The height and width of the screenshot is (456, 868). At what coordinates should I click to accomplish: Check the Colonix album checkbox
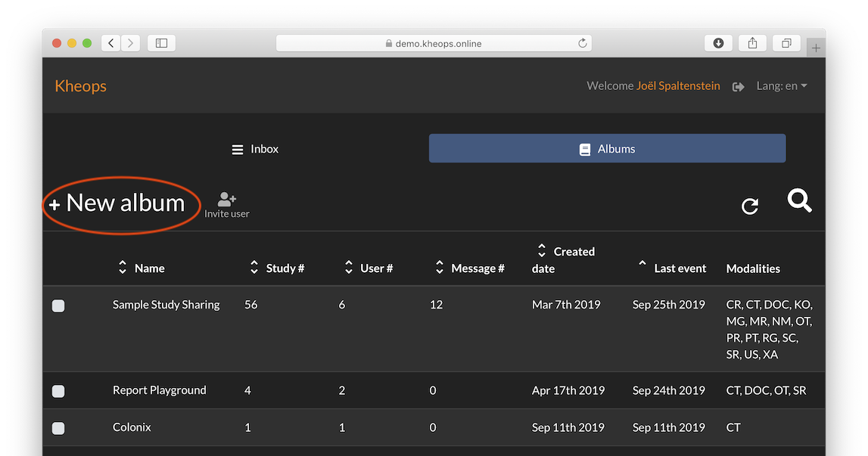click(58, 428)
